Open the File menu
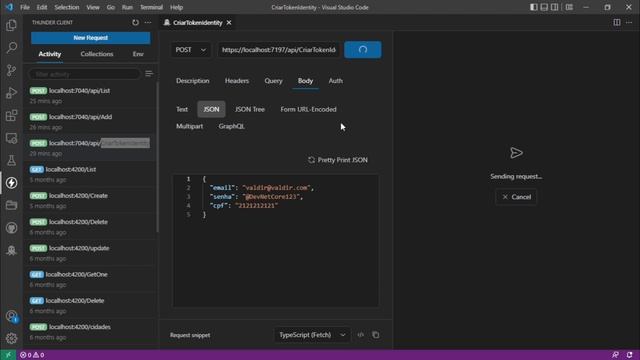 coord(25,7)
